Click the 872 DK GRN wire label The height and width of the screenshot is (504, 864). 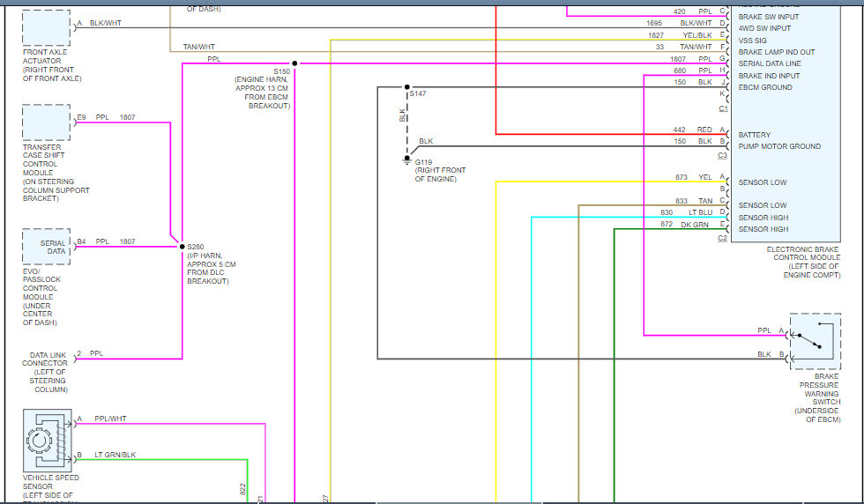pos(684,225)
